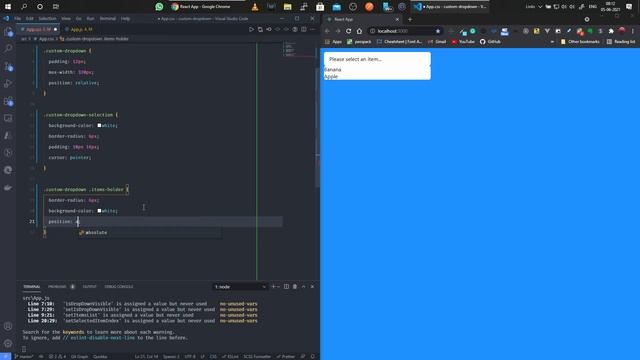The width and height of the screenshot is (640, 360).
Task: Click the white swatch in .items-holder rule
Action: coord(99,211)
